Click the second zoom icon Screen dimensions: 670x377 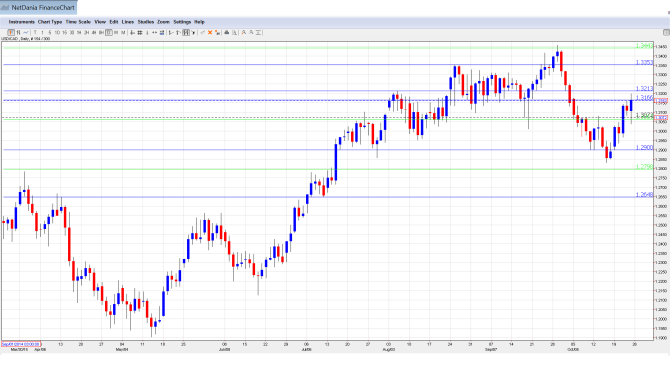(x=251, y=32)
